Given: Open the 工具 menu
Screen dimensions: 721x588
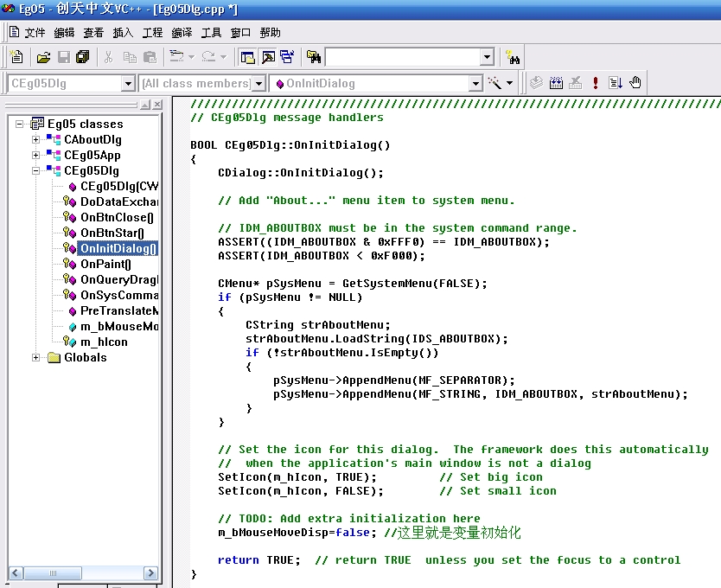Looking at the screenshot, I should pos(212,33).
